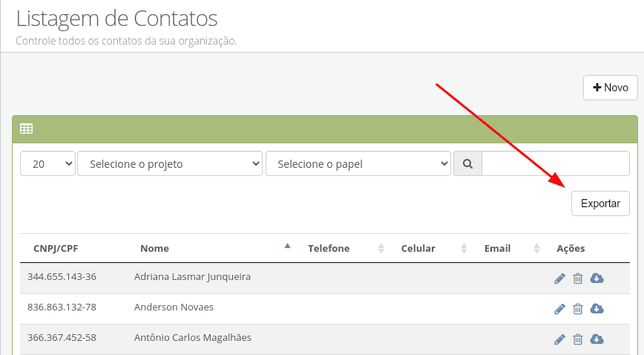
Task: Add a contact with Novo button
Action: (611, 87)
